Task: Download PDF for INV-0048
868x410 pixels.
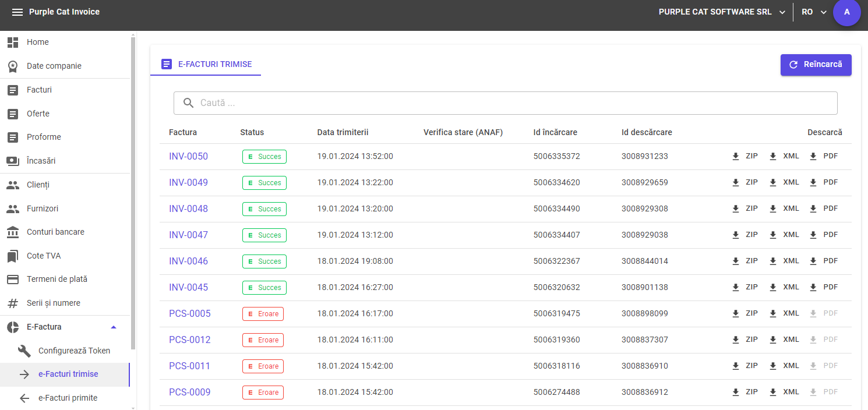Action: tap(823, 208)
